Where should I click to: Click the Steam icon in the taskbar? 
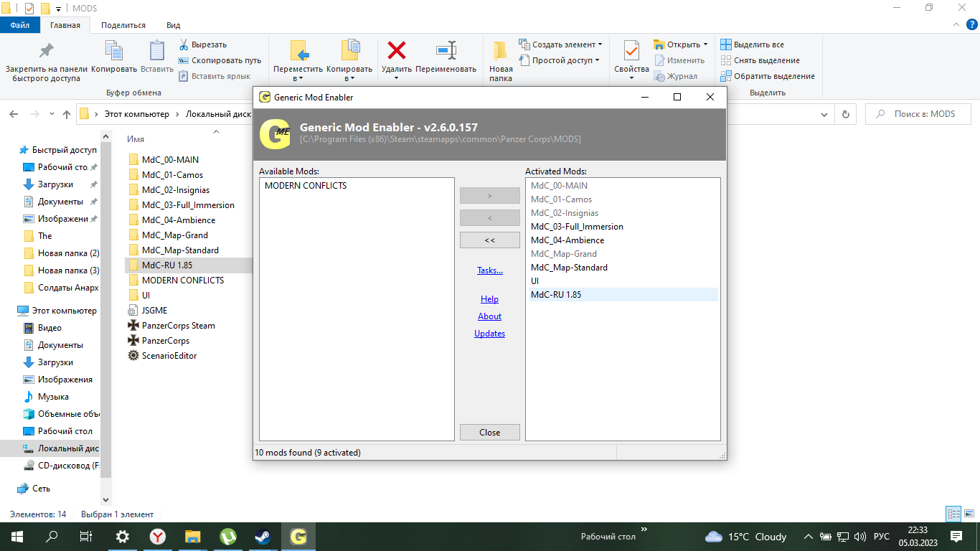click(x=262, y=537)
